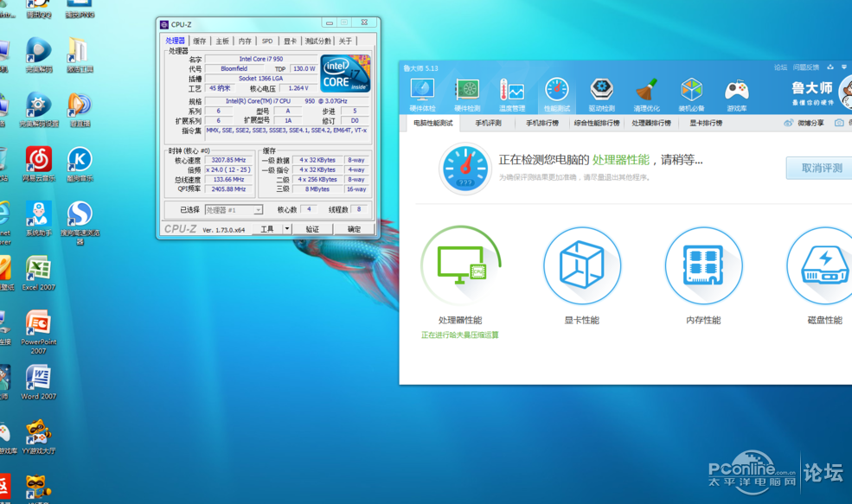The width and height of the screenshot is (852, 504).
Task: Open the 硬件检测 hardware detection icon
Action: (467, 94)
